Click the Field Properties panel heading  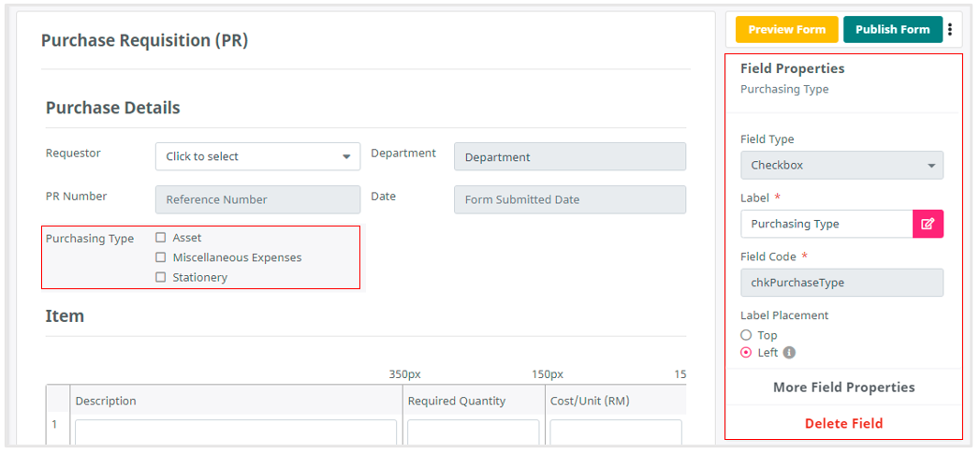(x=792, y=68)
